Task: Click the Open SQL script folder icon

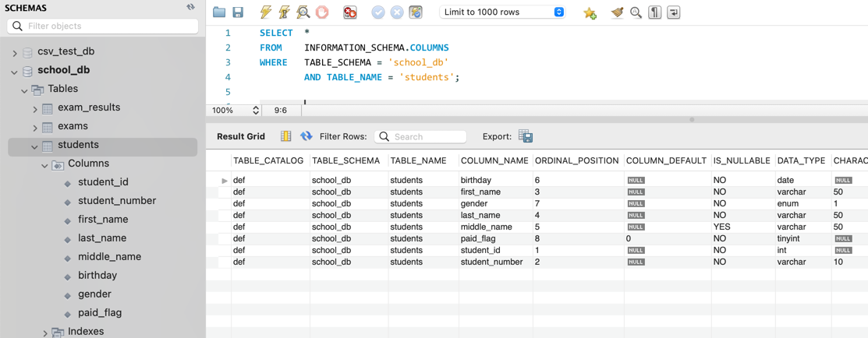Action: tap(219, 12)
